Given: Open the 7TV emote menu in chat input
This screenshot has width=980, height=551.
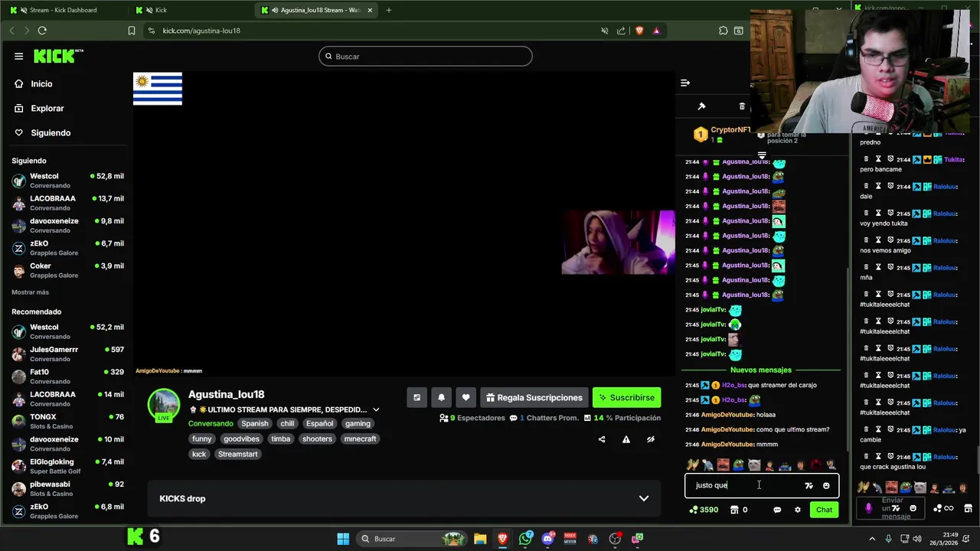Looking at the screenshot, I should point(808,485).
